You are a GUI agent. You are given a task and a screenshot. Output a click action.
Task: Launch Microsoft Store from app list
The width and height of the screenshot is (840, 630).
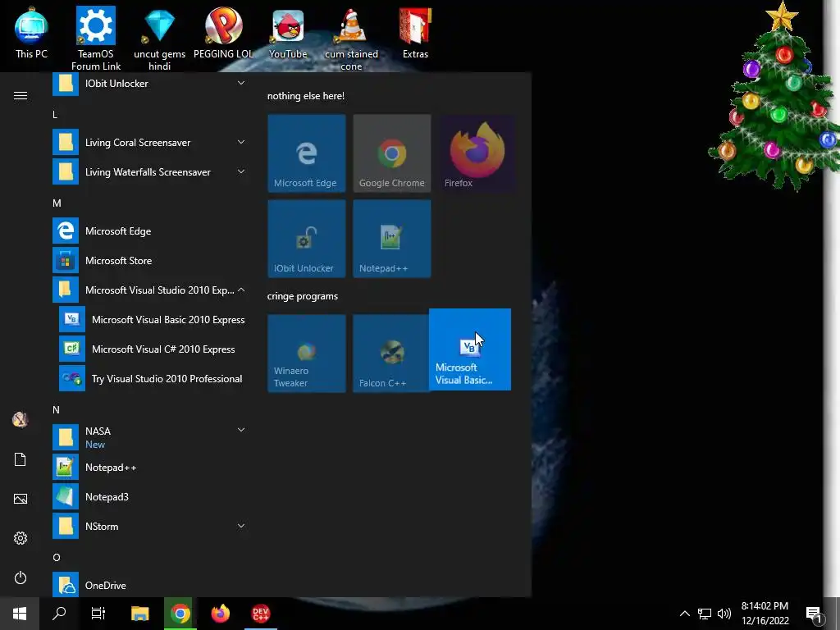(150, 260)
